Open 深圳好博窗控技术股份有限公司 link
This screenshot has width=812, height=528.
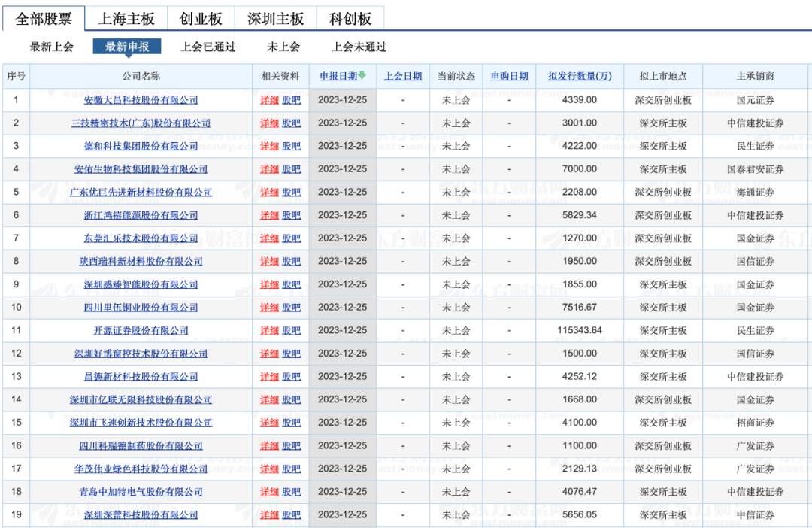tap(141, 354)
